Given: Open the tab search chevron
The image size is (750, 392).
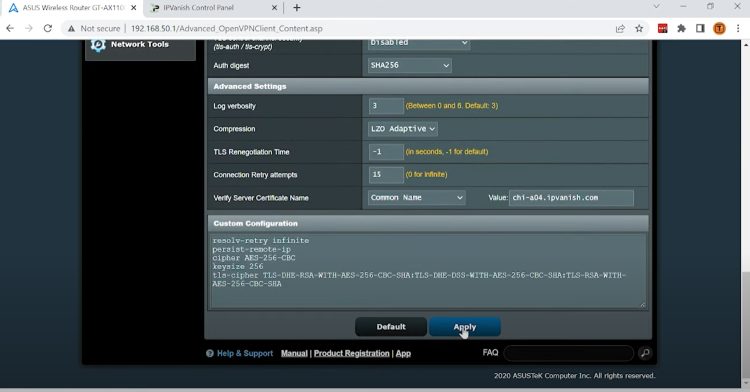Looking at the screenshot, I should (x=656, y=6).
